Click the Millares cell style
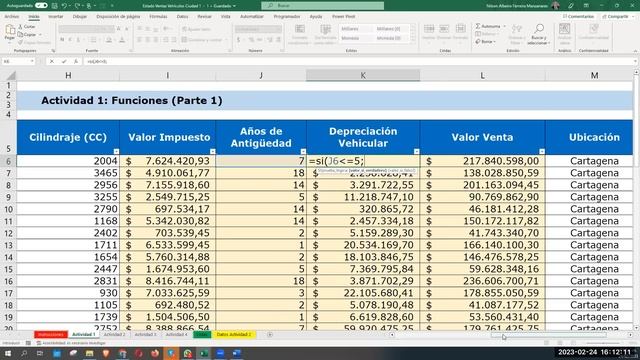The width and height of the screenshot is (640, 360). click(354, 29)
